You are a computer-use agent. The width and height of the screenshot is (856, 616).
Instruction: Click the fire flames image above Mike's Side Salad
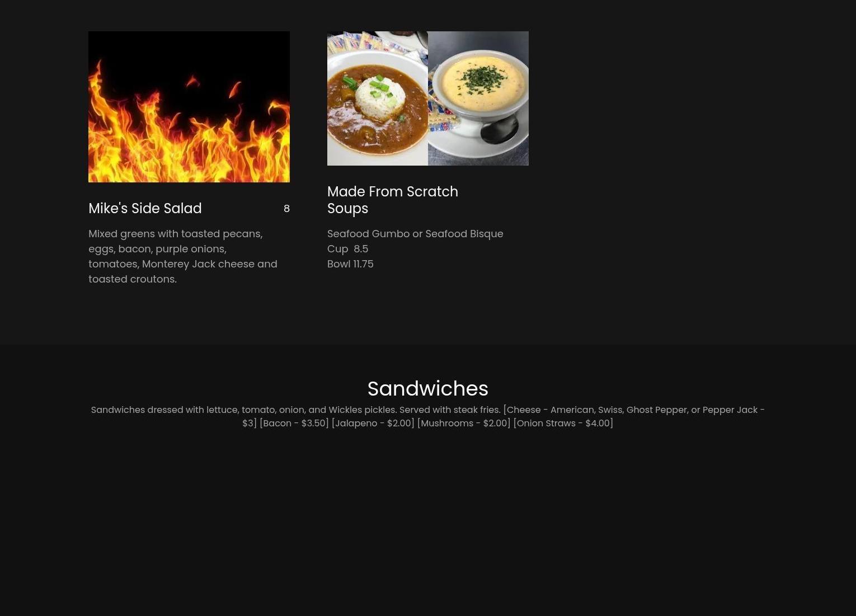coord(189,107)
